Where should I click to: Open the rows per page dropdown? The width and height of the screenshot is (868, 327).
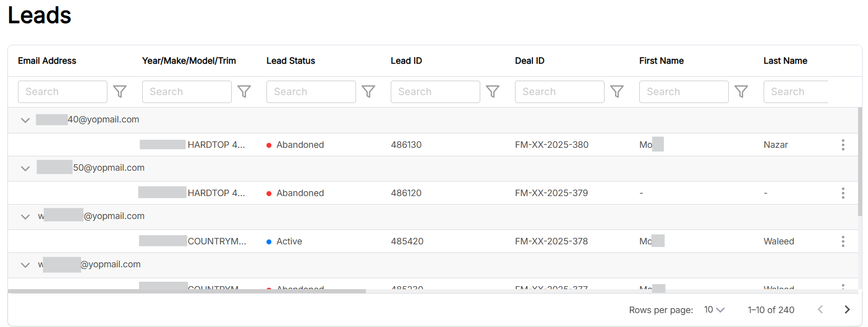point(714,310)
